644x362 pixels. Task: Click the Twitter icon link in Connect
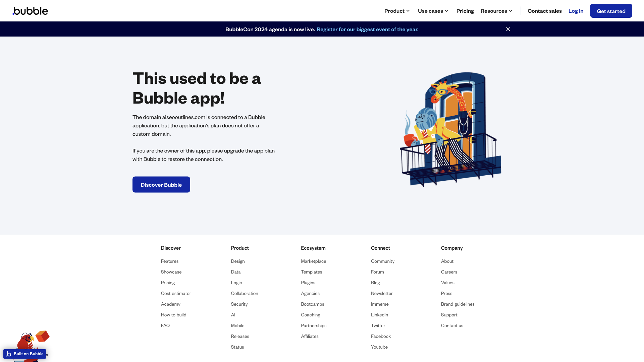tap(378, 325)
